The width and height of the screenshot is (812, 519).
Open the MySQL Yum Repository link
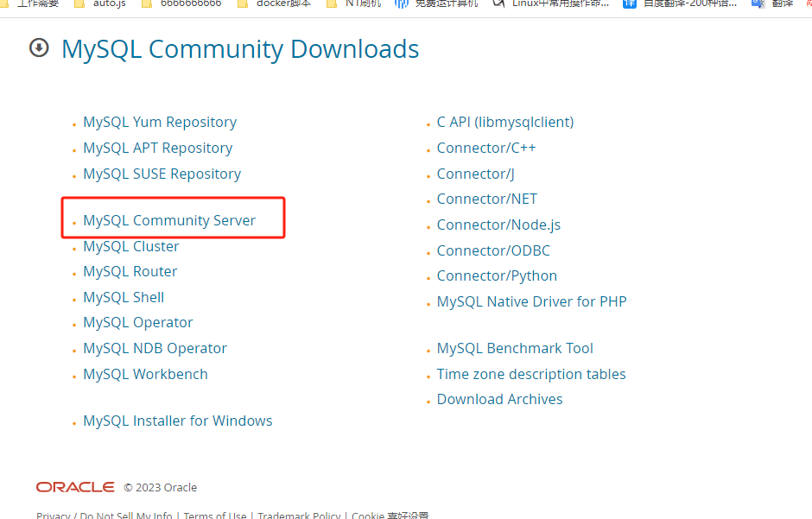[x=160, y=122]
